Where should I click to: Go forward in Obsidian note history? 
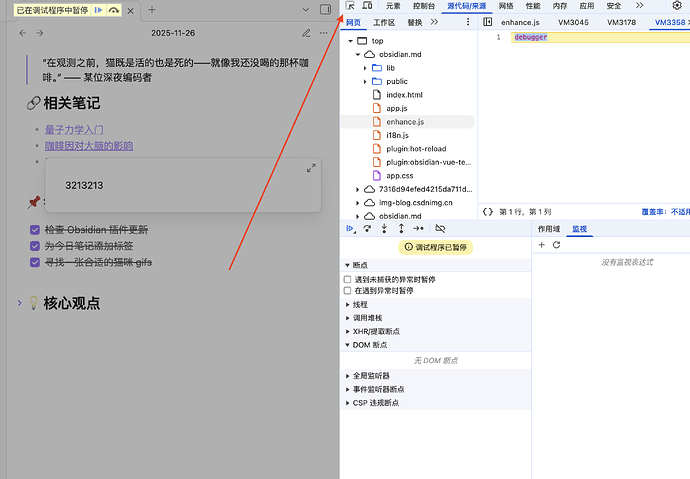point(40,33)
